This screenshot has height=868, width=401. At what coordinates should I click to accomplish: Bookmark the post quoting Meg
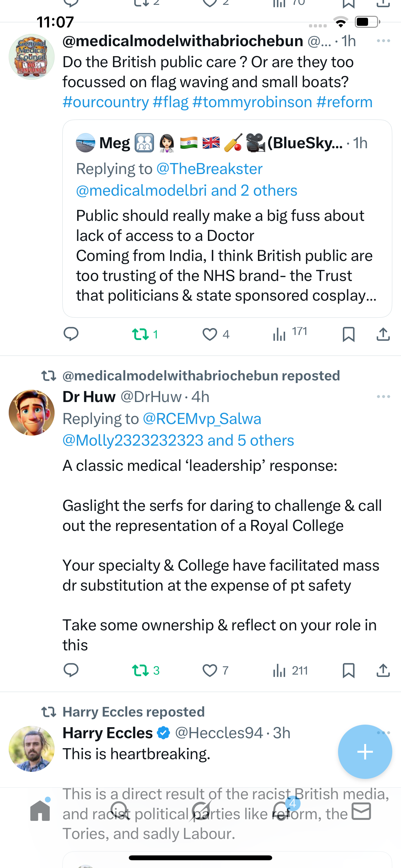348,334
